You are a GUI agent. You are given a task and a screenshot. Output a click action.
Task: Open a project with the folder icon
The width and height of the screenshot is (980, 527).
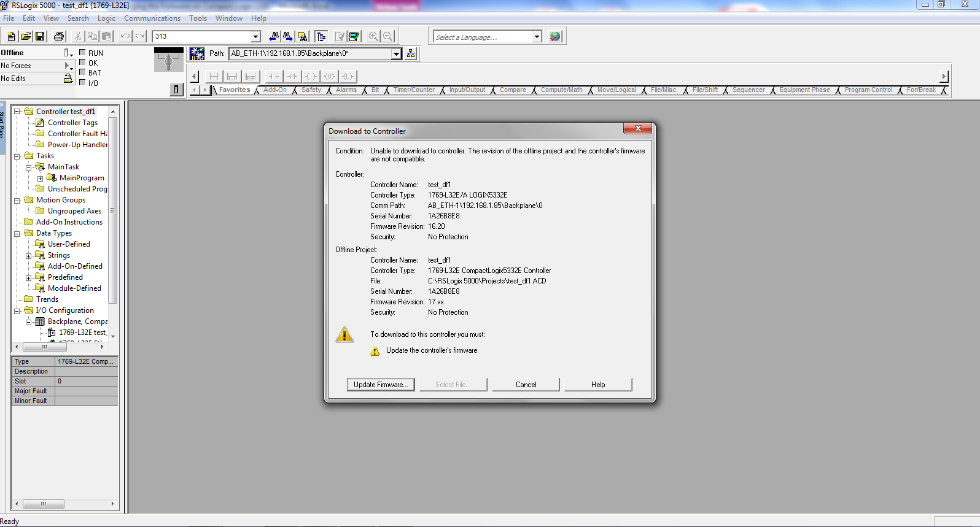(26, 37)
